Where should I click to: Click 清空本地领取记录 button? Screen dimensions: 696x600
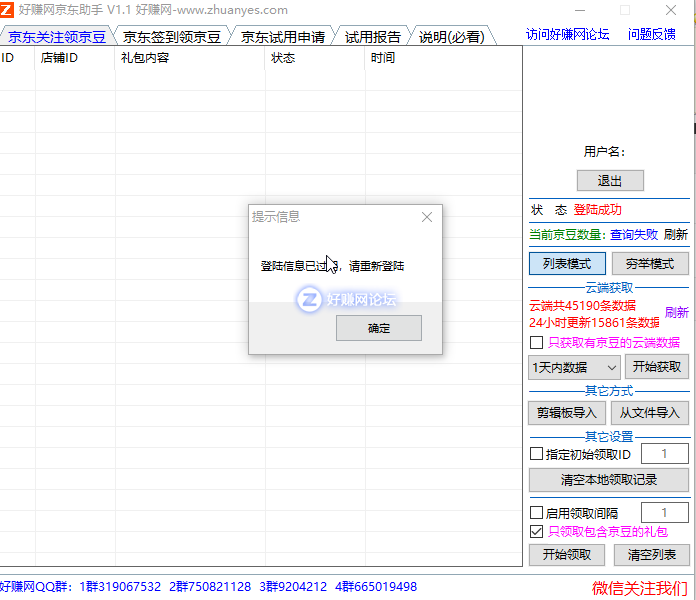(609, 480)
